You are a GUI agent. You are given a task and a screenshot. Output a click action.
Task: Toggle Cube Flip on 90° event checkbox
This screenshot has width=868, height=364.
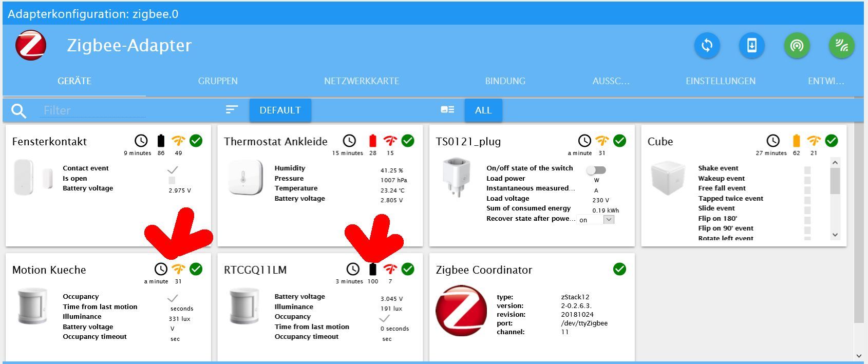[x=807, y=230]
